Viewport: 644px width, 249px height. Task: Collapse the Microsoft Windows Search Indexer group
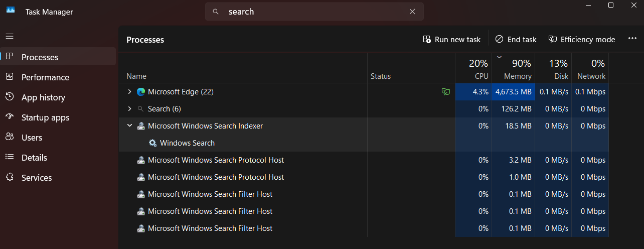coord(129,126)
